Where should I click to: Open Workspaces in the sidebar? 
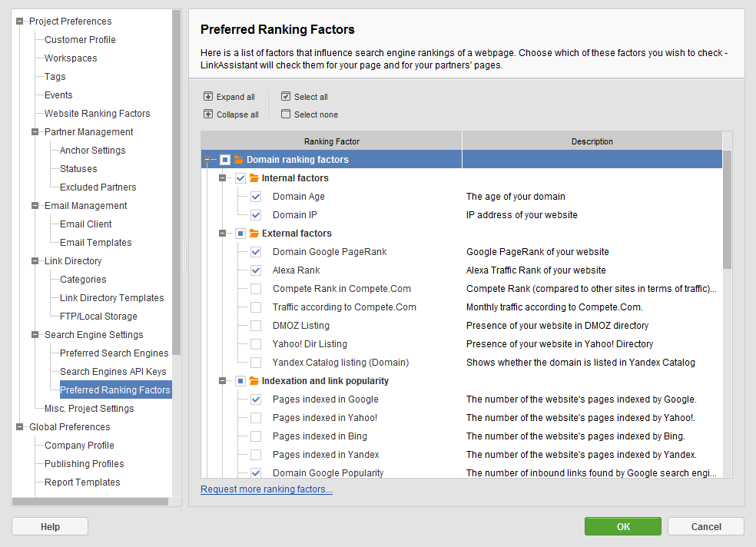[71, 58]
